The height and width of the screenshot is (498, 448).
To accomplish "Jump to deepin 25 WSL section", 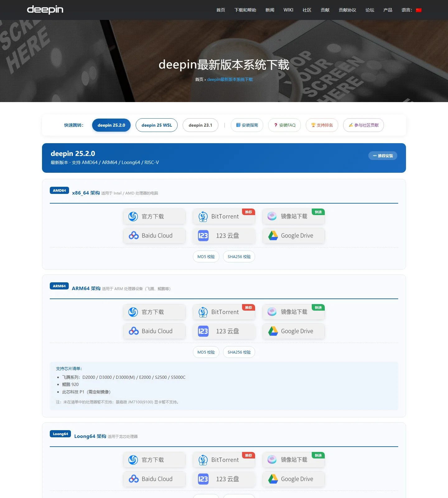I will [x=156, y=125].
